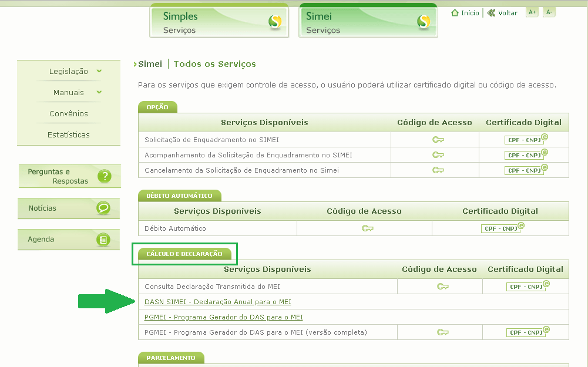
Task: Open Débito Automático via access code key icon
Action: (368, 228)
